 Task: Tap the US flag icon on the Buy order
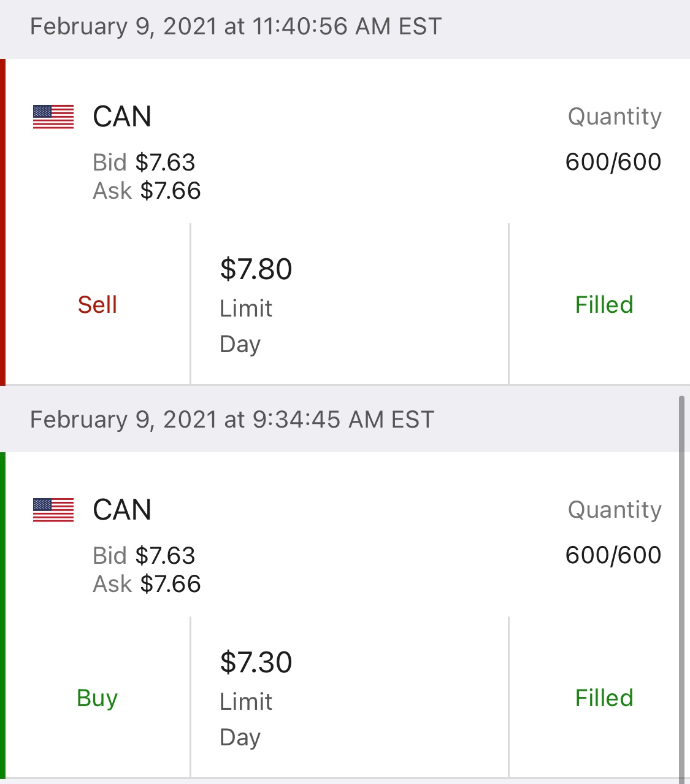(x=53, y=510)
